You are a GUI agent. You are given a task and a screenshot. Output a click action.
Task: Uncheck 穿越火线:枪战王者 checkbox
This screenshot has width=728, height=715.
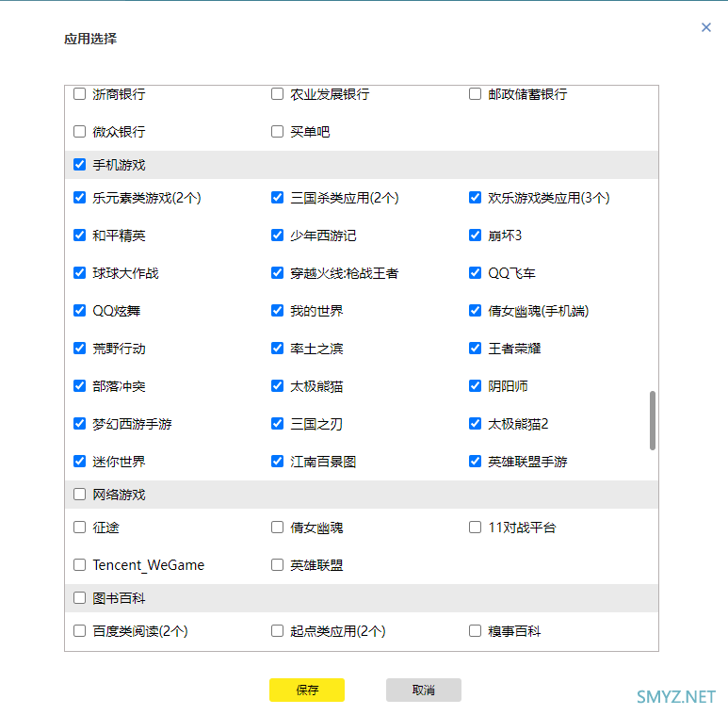277,273
